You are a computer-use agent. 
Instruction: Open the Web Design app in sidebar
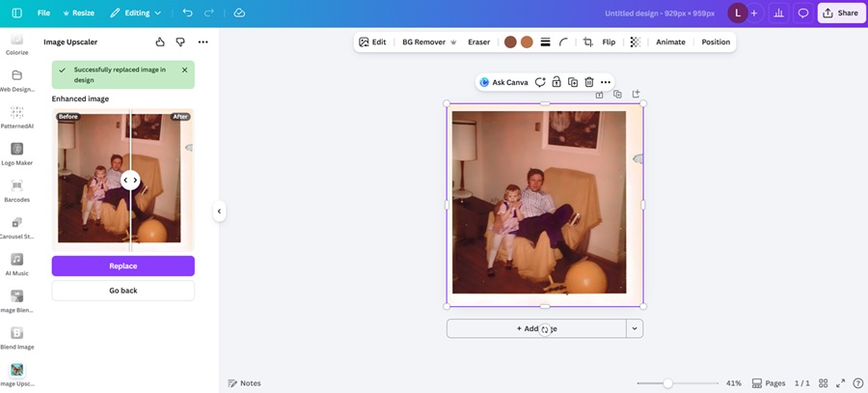pyautogui.click(x=17, y=81)
